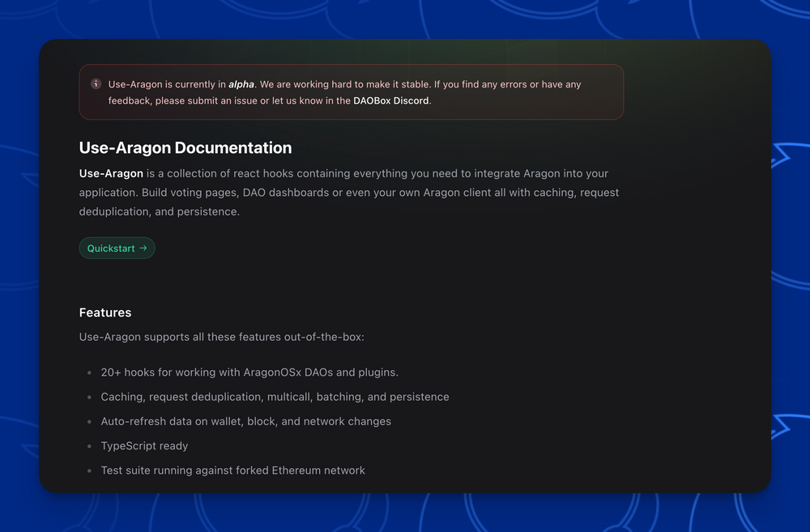The width and height of the screenshot is (810, 532).
Task: Click the circled 'i' symbol beside the alpha notice
Action: point(95,83)
